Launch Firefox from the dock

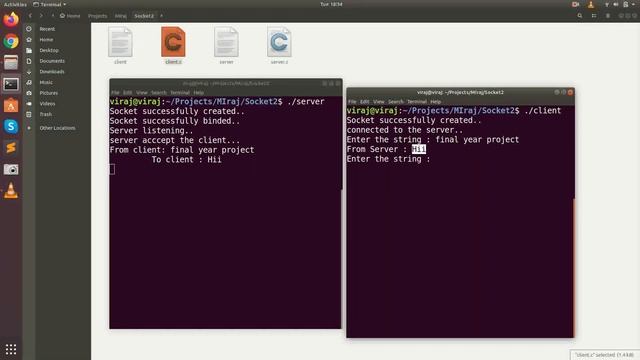(11, 19)
